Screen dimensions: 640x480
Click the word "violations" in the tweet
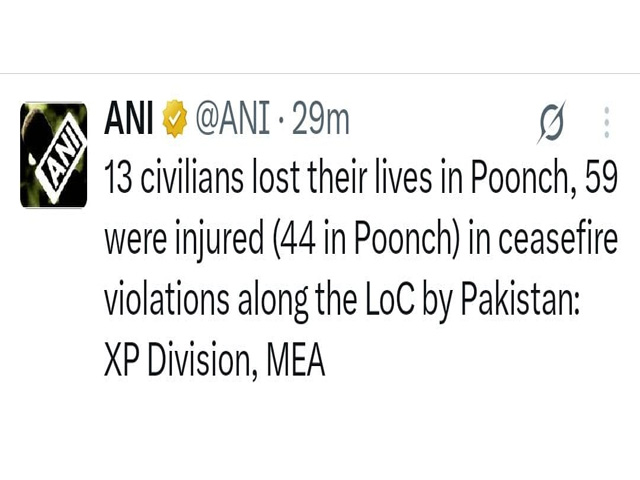click(x=165, y=301)
